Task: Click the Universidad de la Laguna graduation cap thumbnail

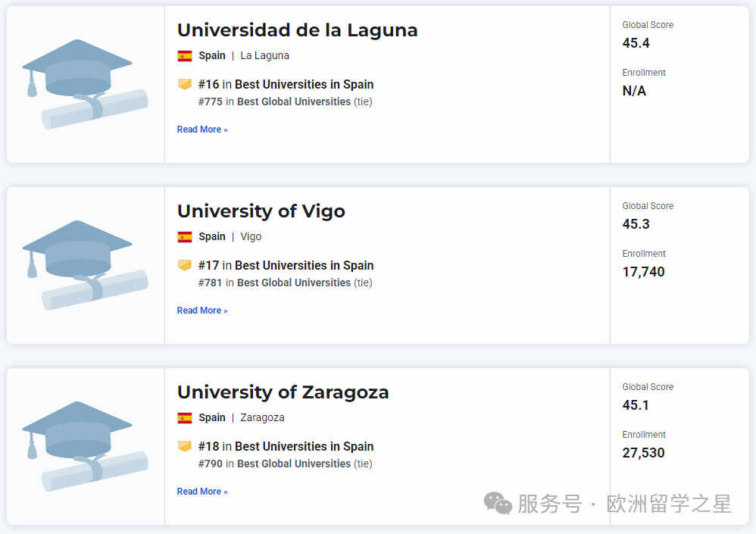Action: click(x=85, y=84)
